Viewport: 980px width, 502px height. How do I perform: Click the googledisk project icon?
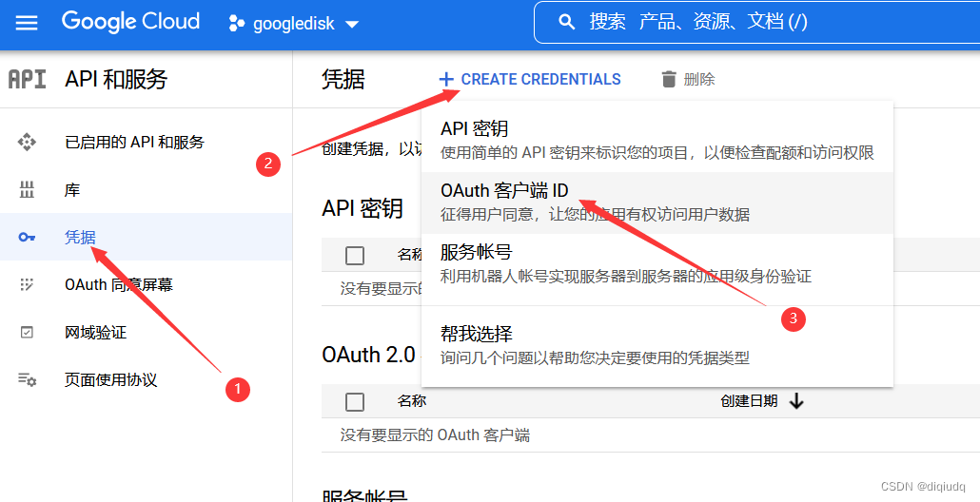(236, 24)
